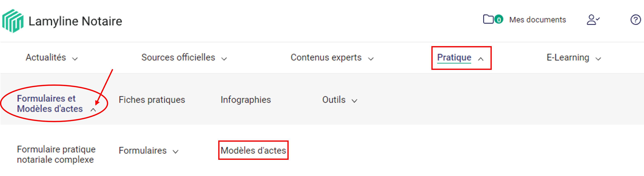Screen dimensions: 644x176
Task: Click the Lamyline Notaire logo icon
Action: coord(13,21)
